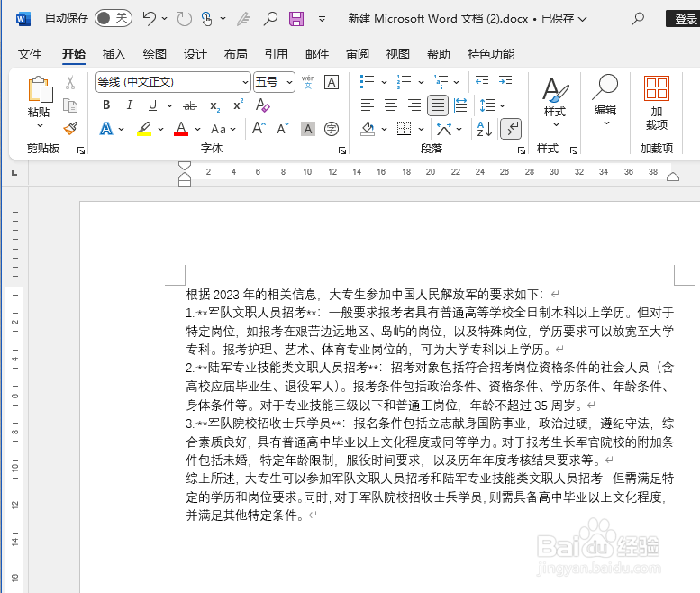
Task: Apply red font color
Action: point(181,129)
